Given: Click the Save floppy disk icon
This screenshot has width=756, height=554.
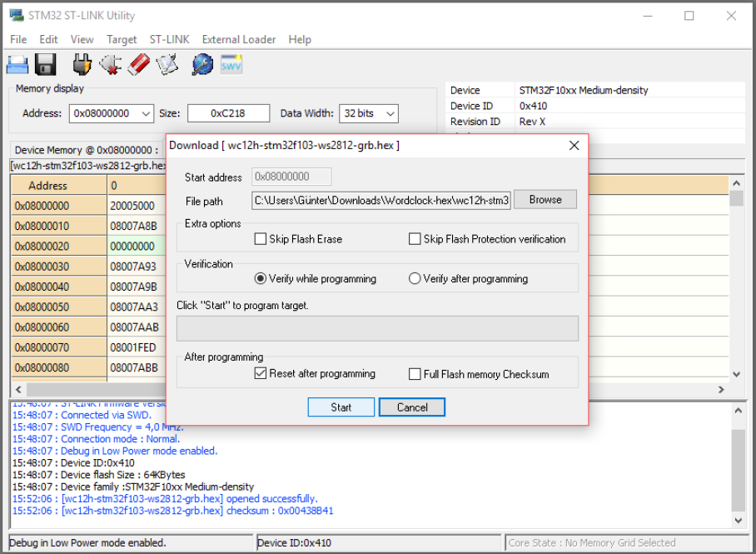Looking at the screenshot, I should point(46,65).
